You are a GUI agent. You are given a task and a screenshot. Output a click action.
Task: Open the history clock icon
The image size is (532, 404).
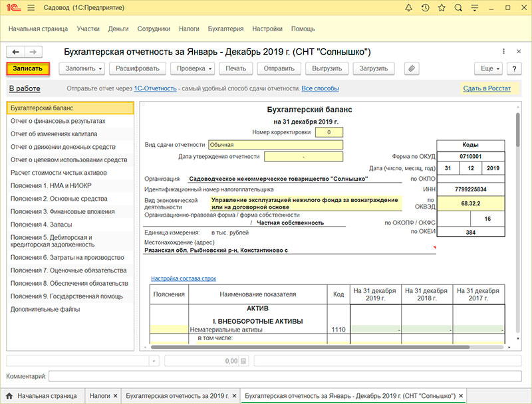coord(425,7)
